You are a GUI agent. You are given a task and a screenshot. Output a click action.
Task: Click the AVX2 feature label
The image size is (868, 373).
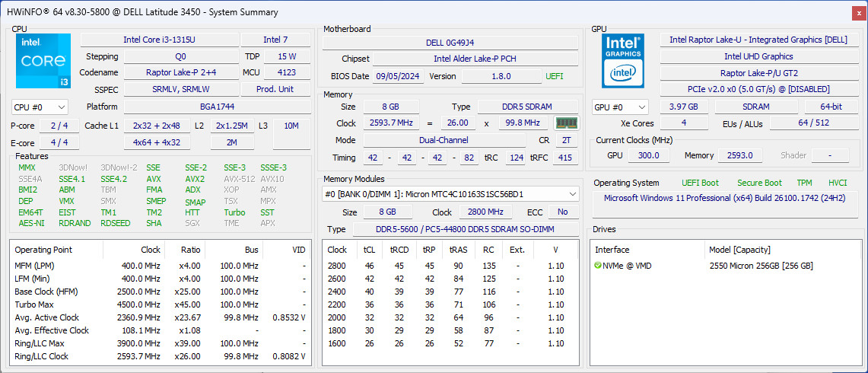(195, 179)
